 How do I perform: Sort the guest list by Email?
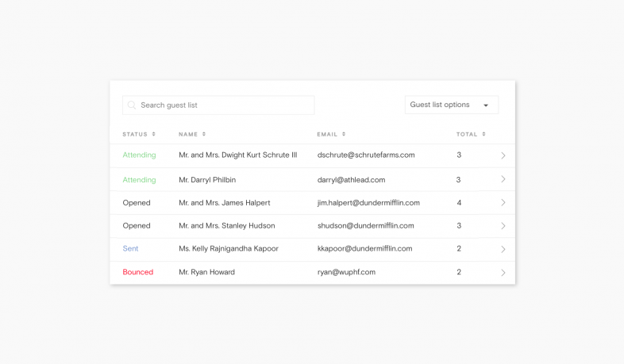(330, 134)
